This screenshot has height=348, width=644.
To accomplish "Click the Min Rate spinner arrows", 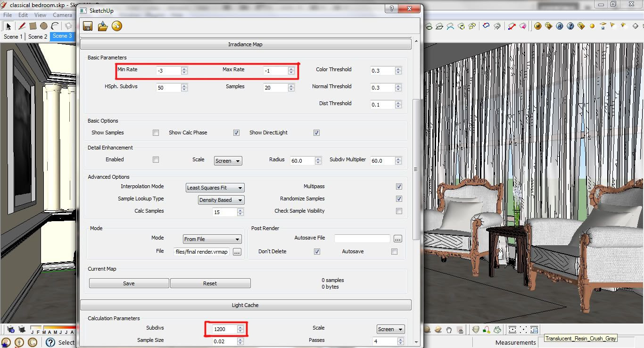I will coord(184,71).
